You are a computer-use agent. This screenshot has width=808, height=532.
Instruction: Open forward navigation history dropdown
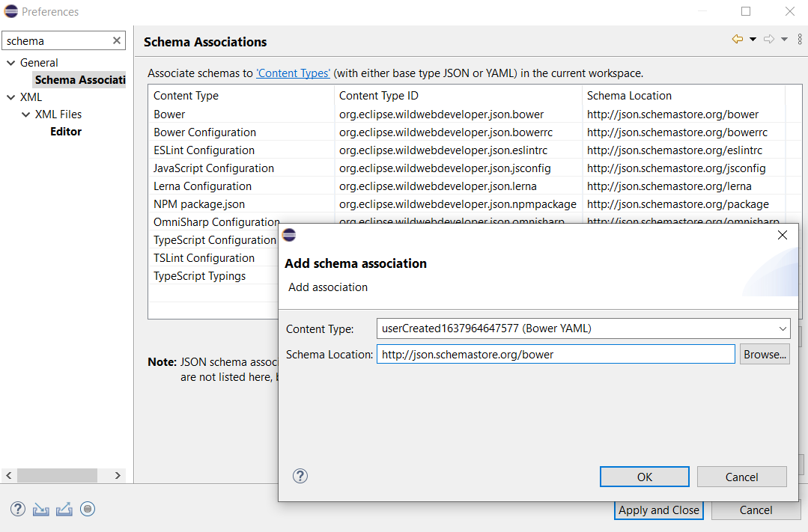point(784,39)
